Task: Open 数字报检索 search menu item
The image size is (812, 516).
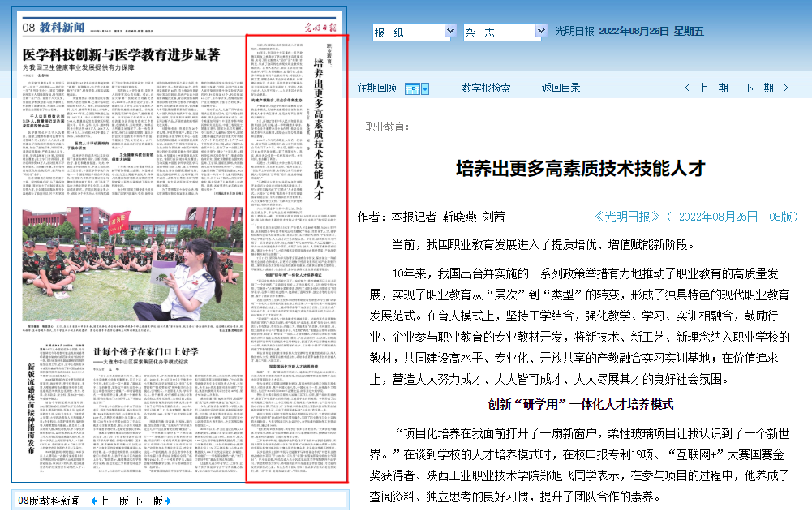Action: (x=486, y=88)
